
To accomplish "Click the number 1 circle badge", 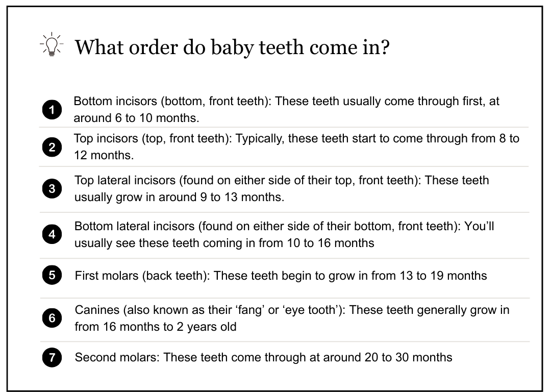I will (52, 110).
